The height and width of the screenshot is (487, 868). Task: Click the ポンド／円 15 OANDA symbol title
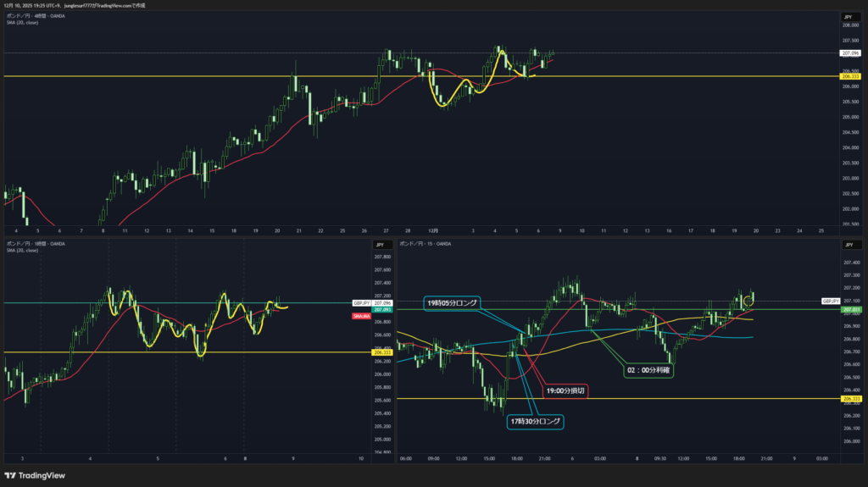click(425, 243)
